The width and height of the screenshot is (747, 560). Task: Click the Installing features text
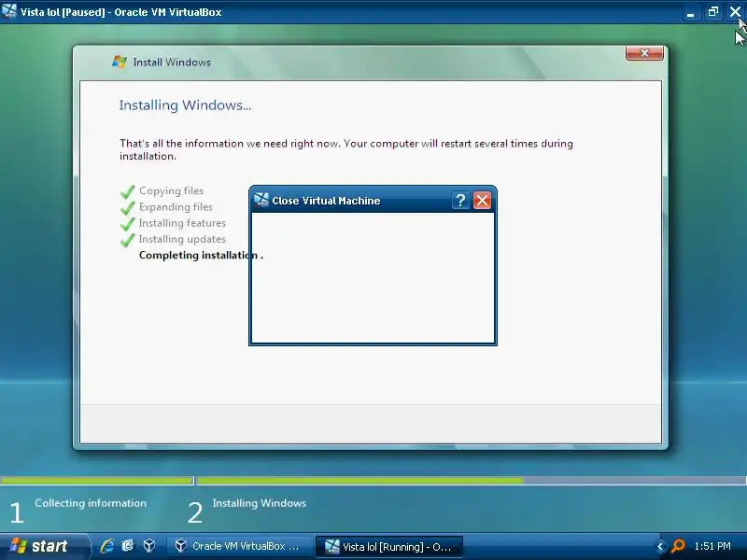182,223
